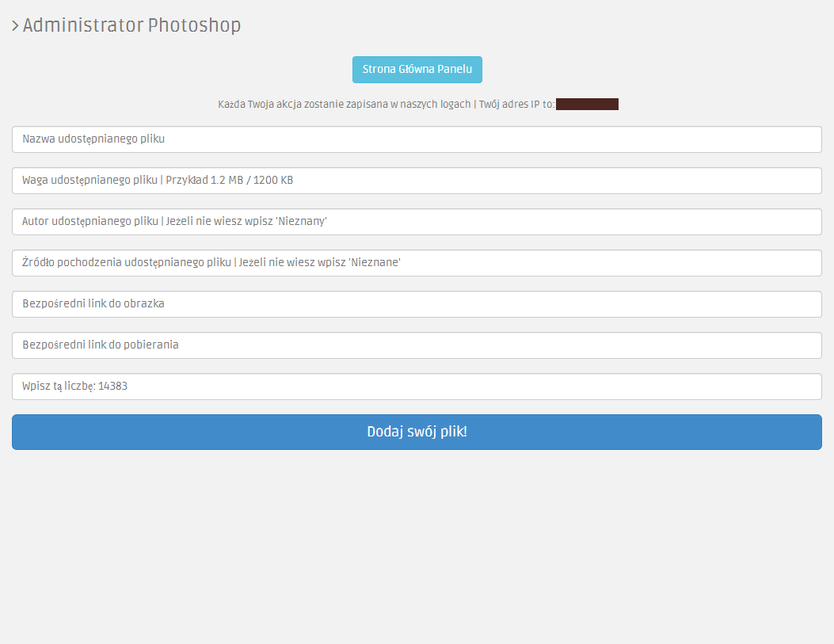Click the Administrator Photoshop heading

[x=131, y=25]
